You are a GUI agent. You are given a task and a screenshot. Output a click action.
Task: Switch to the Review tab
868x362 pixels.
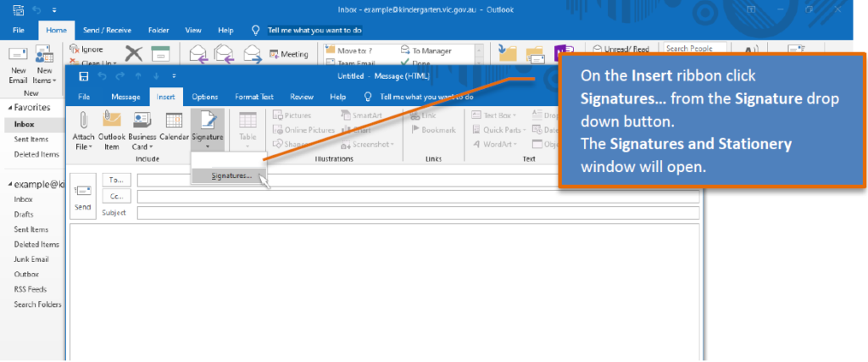302,97
